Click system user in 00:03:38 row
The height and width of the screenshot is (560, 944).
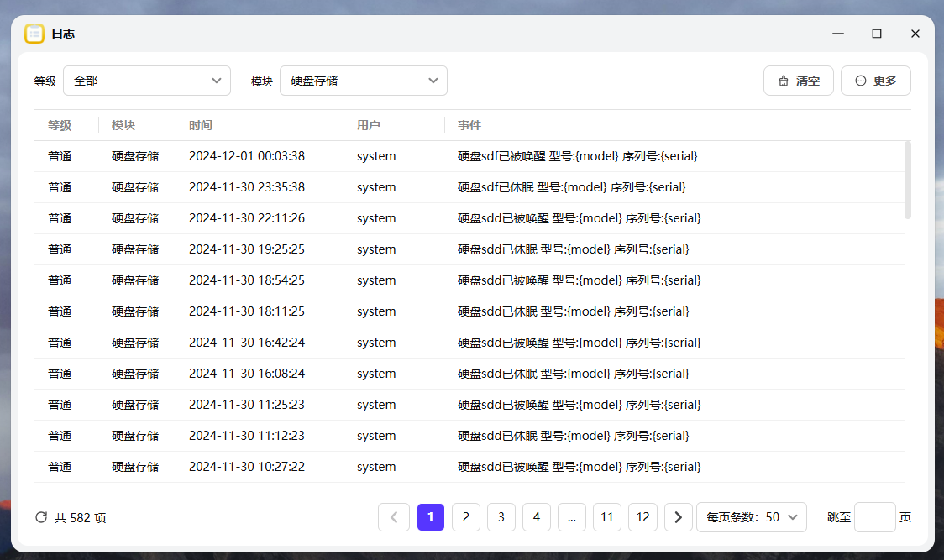click(x=376, y=156)
